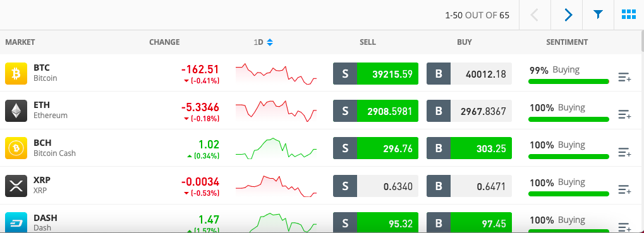Buy BTC at 40012.18
Screen dimensions: 644x233
point(469,73)
